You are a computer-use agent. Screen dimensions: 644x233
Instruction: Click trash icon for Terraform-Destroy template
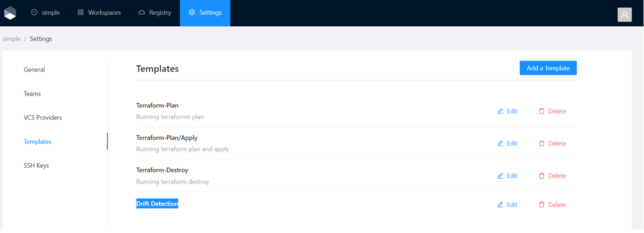tap(542, 176)
